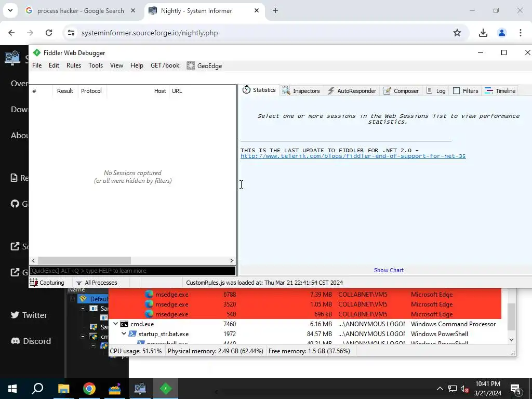Open the View menu in Fiddler
The height and width of the screenshot is (399, 532).
[116, 65]
